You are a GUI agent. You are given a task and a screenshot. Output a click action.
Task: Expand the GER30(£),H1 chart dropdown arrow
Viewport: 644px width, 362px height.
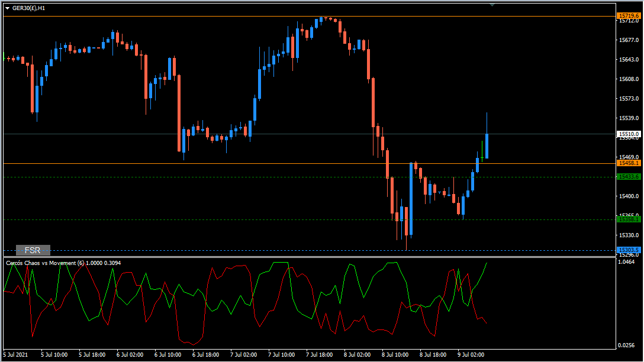(7, 8)
